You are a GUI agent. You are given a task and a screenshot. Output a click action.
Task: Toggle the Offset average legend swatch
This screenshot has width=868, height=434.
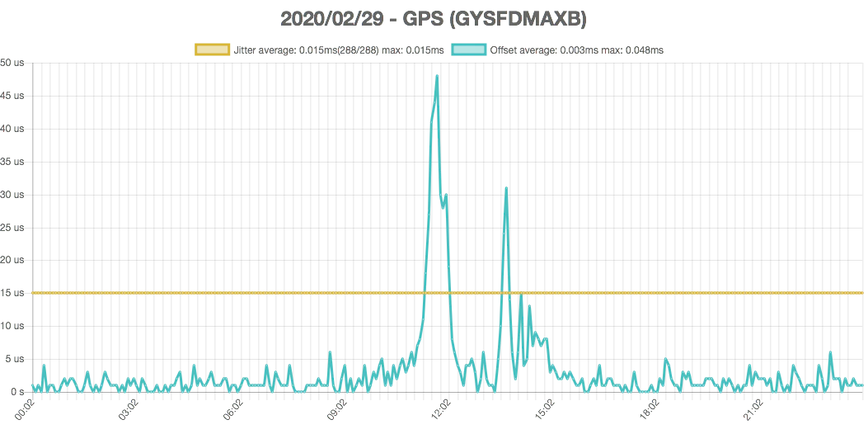click(x=469, y=50)
